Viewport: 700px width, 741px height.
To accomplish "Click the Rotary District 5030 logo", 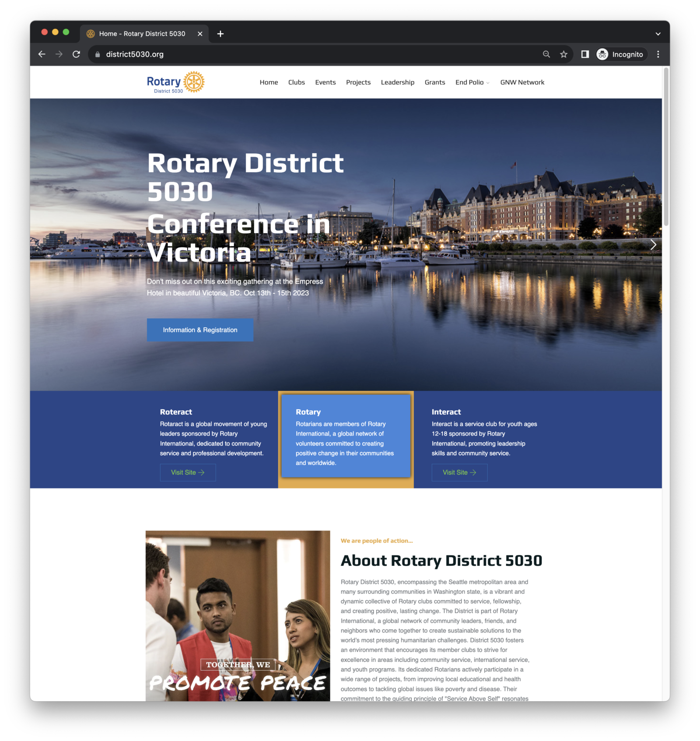I will 175,82.
